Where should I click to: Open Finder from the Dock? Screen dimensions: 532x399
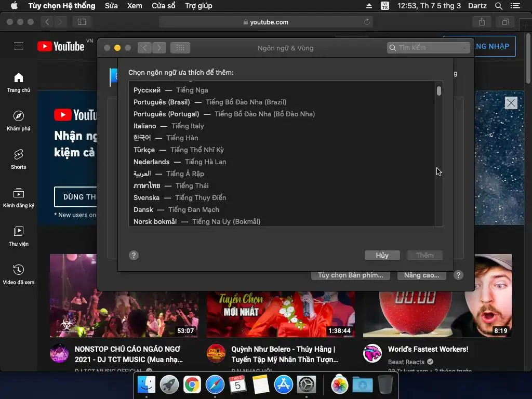coord(146,385)
